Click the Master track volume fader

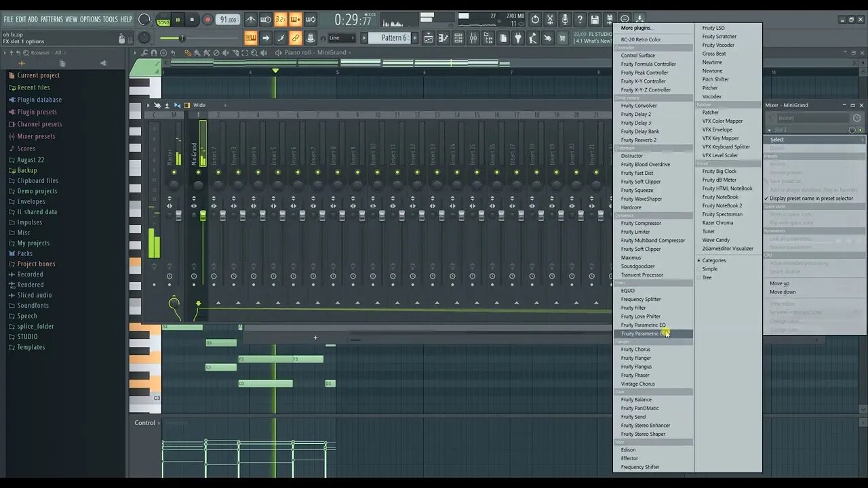[179, 216]
